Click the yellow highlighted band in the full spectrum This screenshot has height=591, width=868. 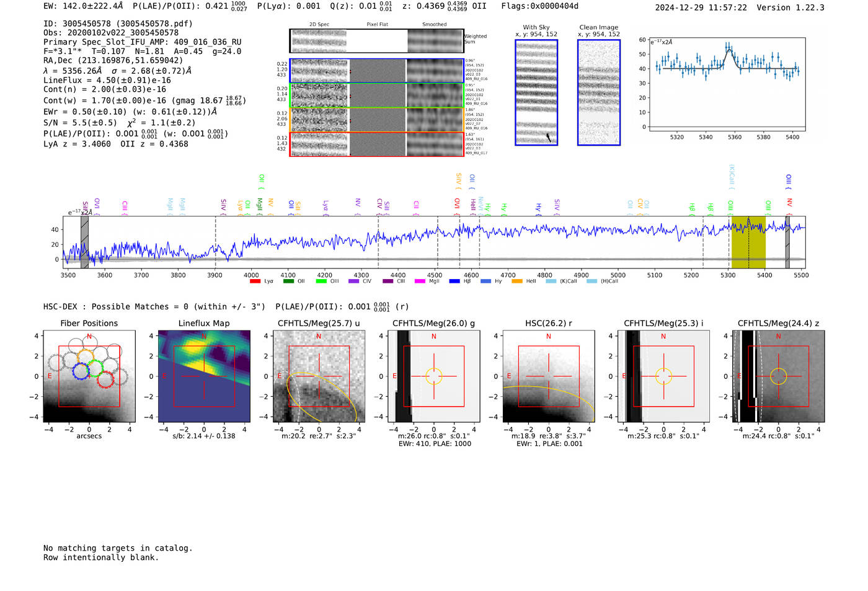point(748,242)
